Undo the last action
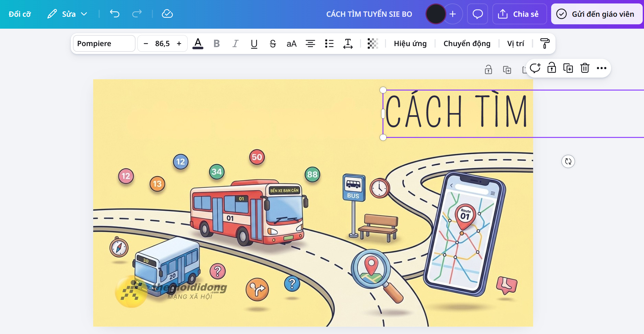 (114, 14)
